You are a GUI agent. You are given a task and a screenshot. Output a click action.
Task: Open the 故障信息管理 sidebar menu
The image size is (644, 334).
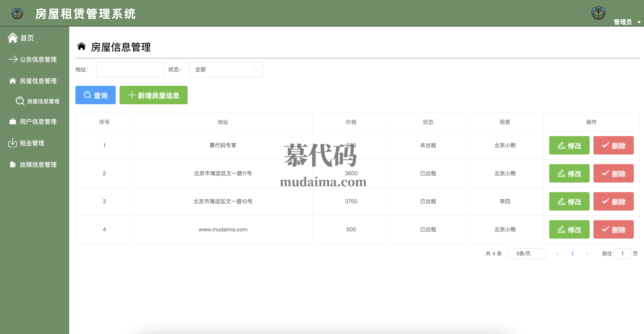click(x=38, y=165)
